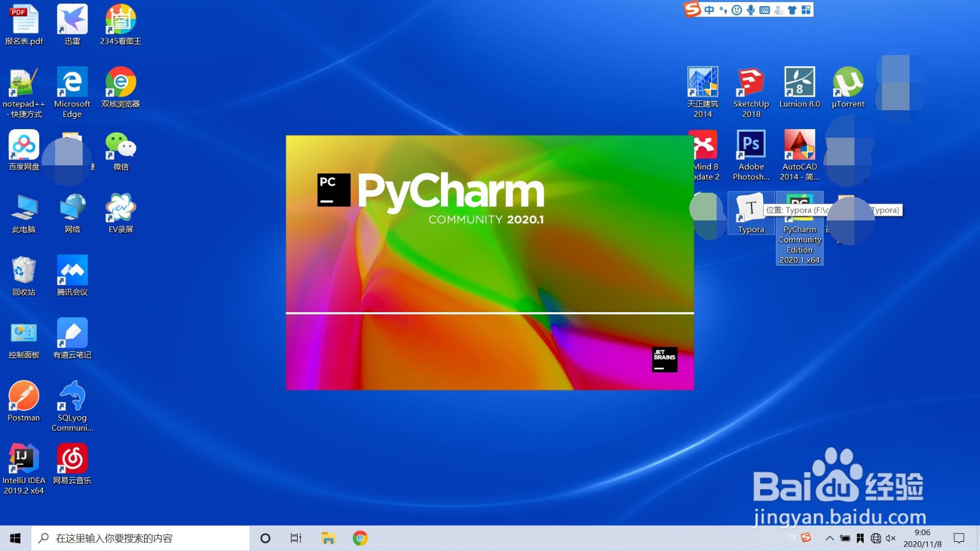This screenshot has height=551, width=980.
Task: Open the Action Center notifications
Action: point(959,538)
